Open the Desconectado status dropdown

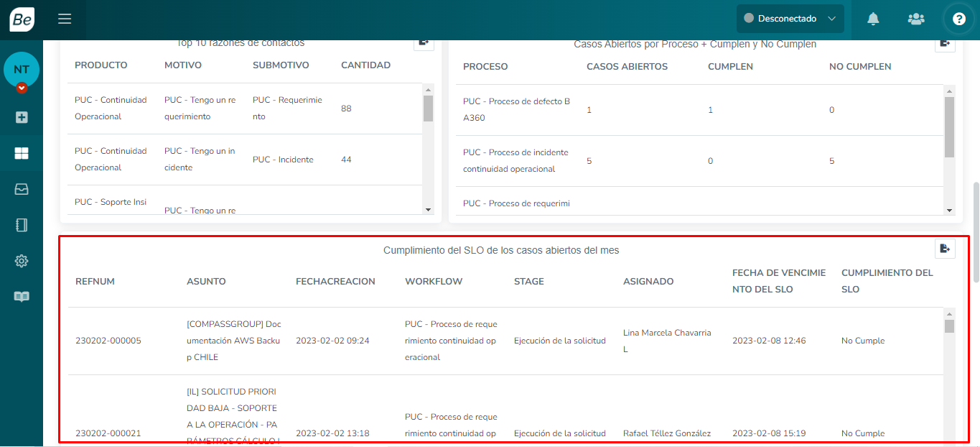pyautogui.click(x=790, y=19)
